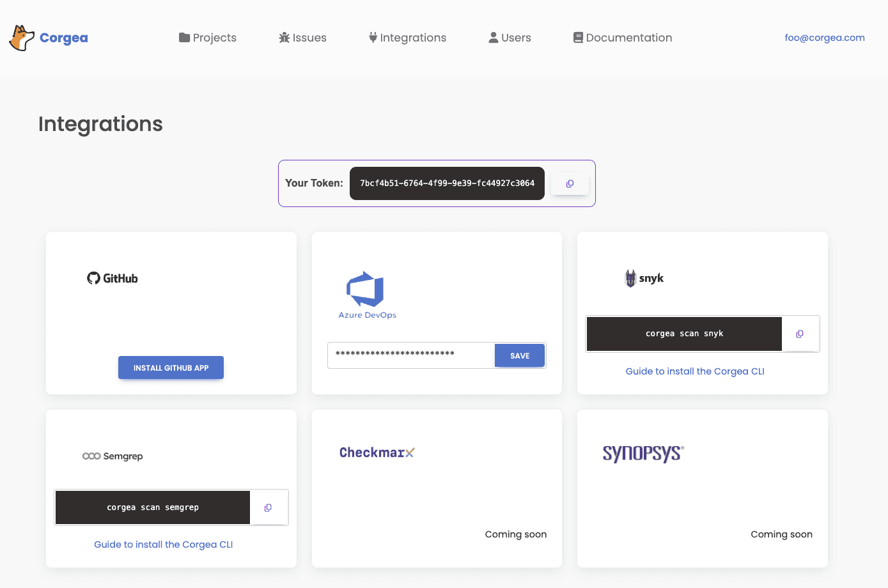Screen dimensions: 888x588
Task: Click the Synopsys logo
Action: click(643, 453)
